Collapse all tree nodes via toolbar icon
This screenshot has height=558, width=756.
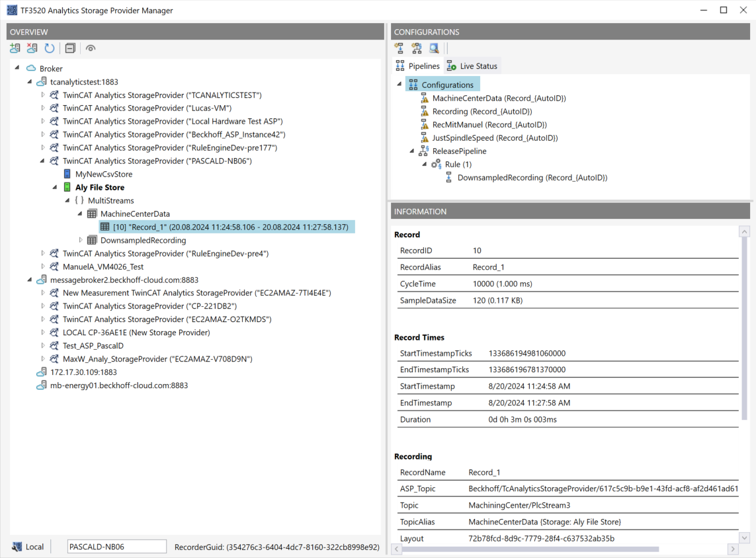70,48
